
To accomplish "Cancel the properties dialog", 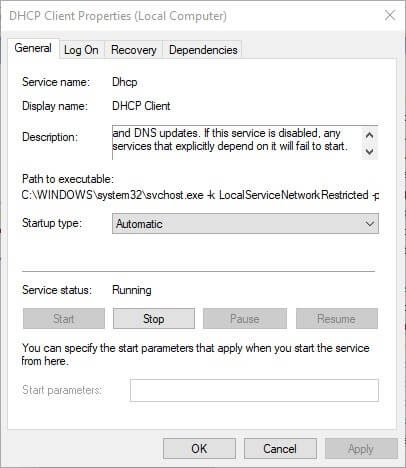I will click(280, 449).
